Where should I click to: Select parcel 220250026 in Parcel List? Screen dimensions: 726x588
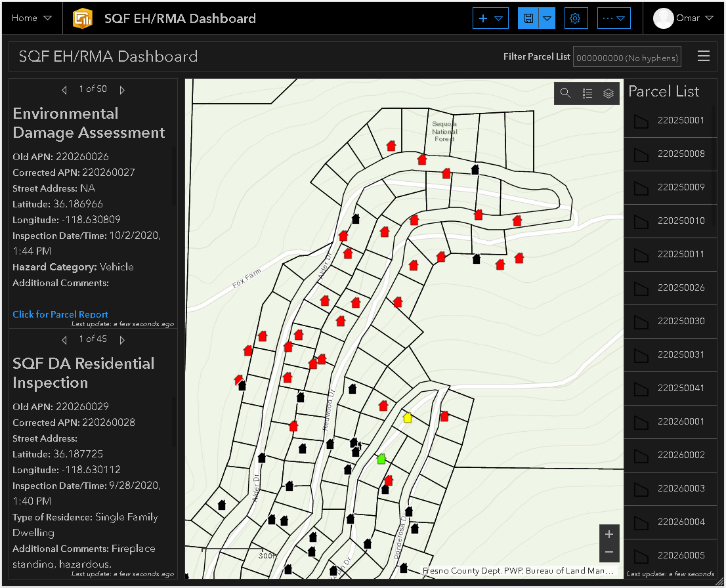click(670, 288)
